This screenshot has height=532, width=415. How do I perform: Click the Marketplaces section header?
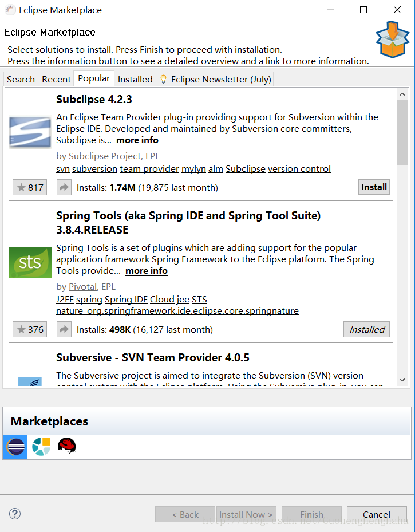point(49,421)
